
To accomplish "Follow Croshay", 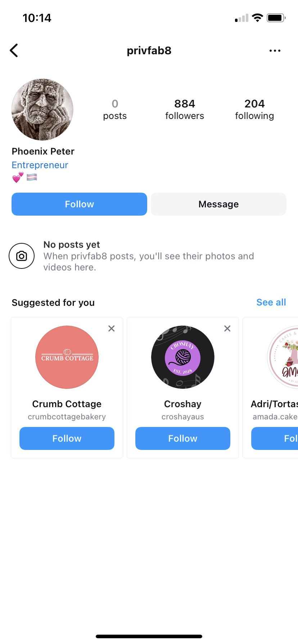I will tap(183, 438).
